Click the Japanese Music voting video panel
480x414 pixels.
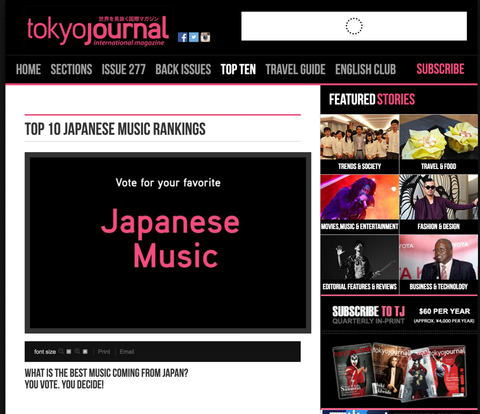[168, 243]
